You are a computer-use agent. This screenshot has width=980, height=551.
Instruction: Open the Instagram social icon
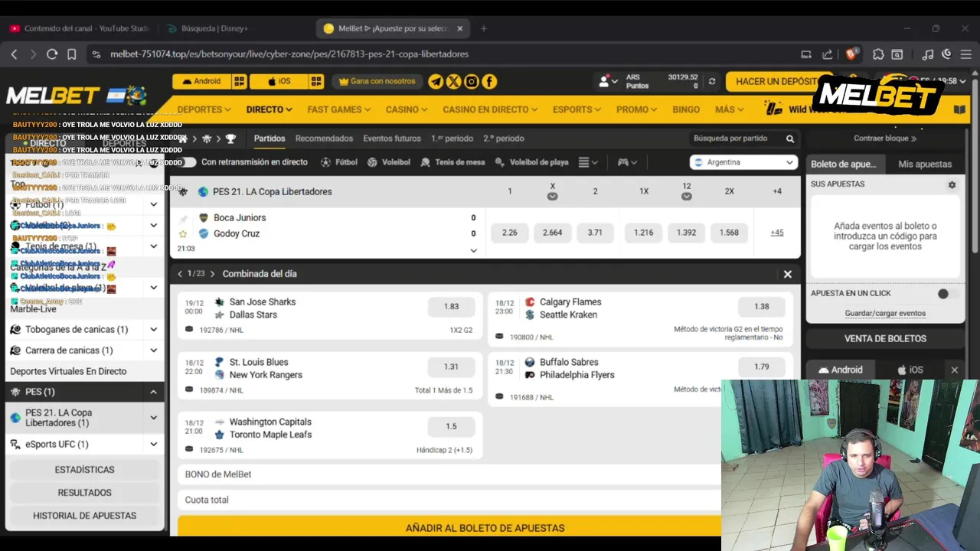(x=472, y=81)
